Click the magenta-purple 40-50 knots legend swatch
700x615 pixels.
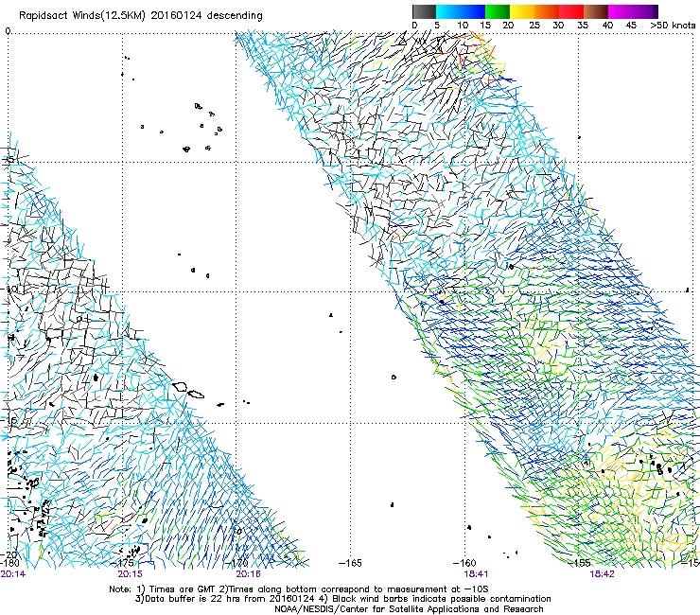(x=634, y=11)
